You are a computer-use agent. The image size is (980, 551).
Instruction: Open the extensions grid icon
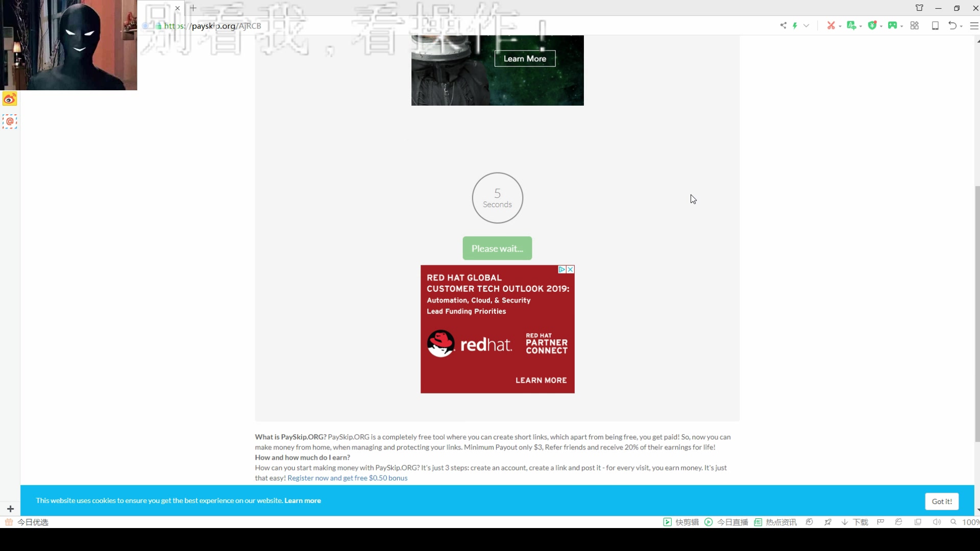point(915,26)
